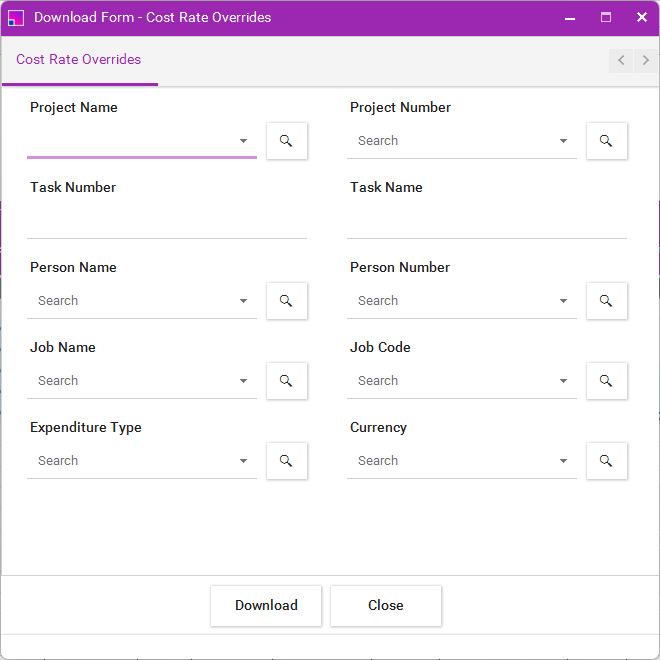The image size is (660, 660).
Task: Open Job Name search lookup magnifier
Action: pos(287,381)
